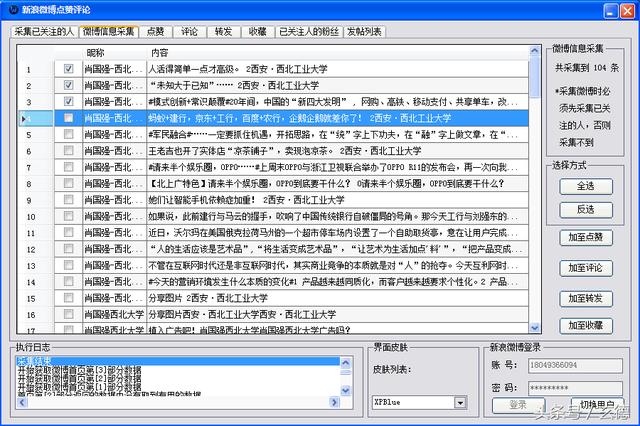Image resolution: width=640 pixels, height=426 pixels.
Task: Check the checkbox in highlighted row 4
Action: pos(68,118)
